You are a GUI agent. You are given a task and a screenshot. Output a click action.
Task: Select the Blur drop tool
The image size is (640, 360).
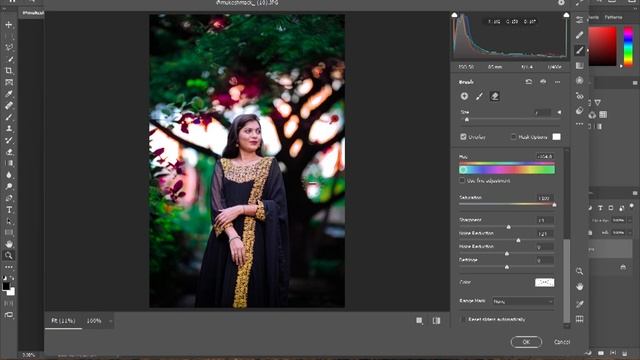point(9,175)
